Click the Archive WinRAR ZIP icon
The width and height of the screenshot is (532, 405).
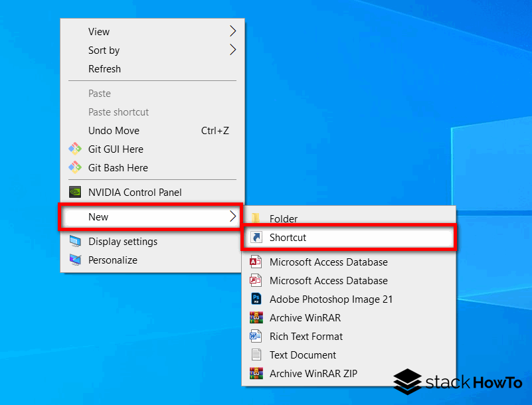coord(256,373)
